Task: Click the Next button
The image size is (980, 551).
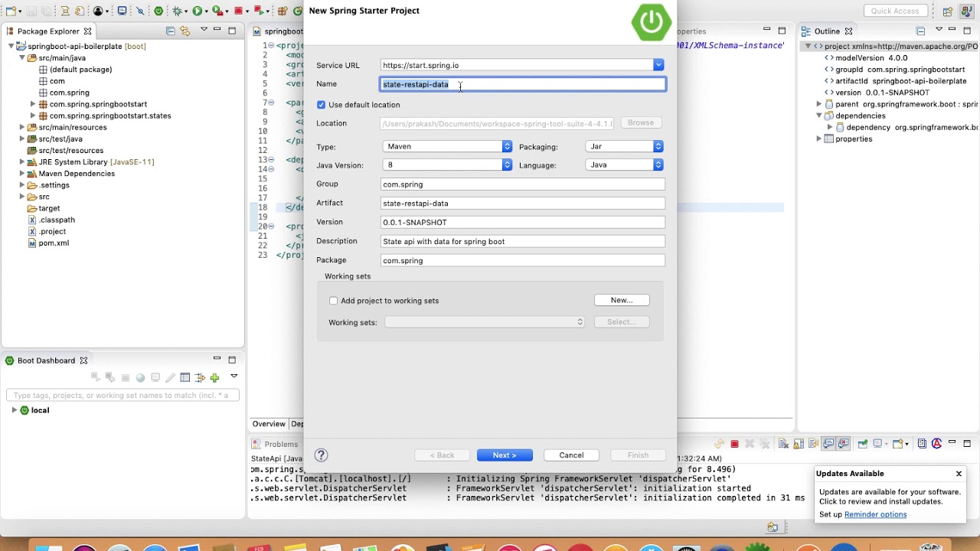Action: click(505, 455)
